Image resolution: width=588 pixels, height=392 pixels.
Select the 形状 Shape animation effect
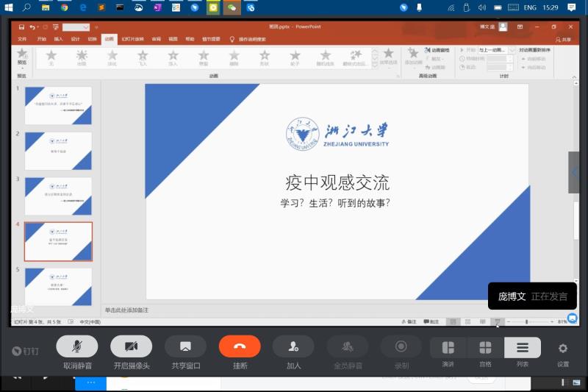click(265, 58)
